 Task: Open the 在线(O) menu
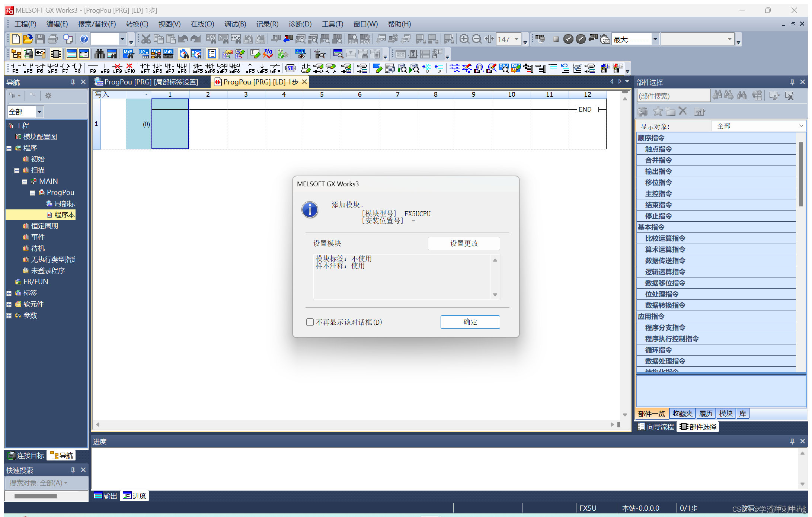pos(202,24)
